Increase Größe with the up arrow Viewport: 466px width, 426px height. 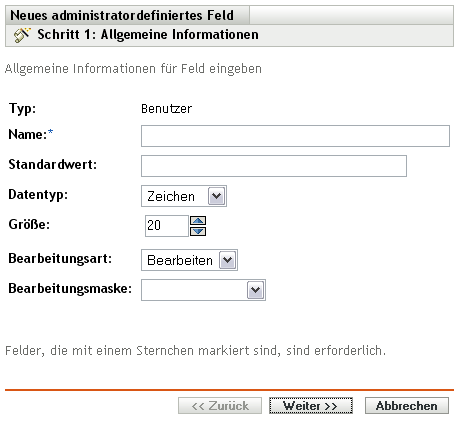198,221
